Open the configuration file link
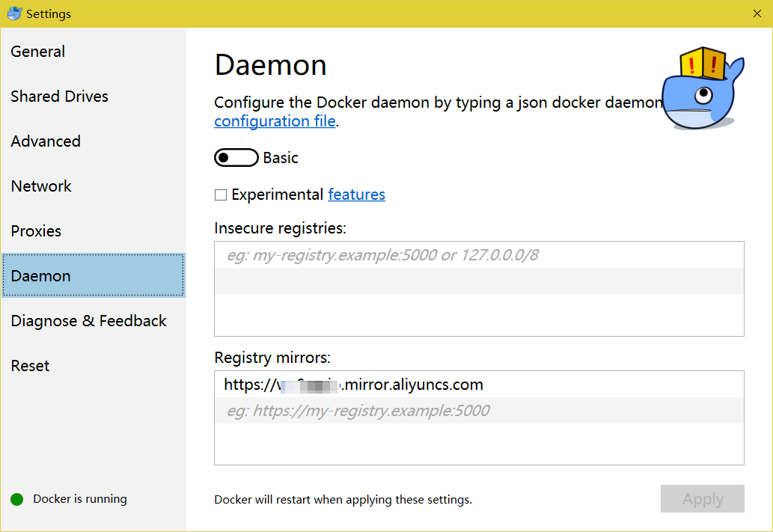The image size is (773, 532). click(x=275, y=121)
